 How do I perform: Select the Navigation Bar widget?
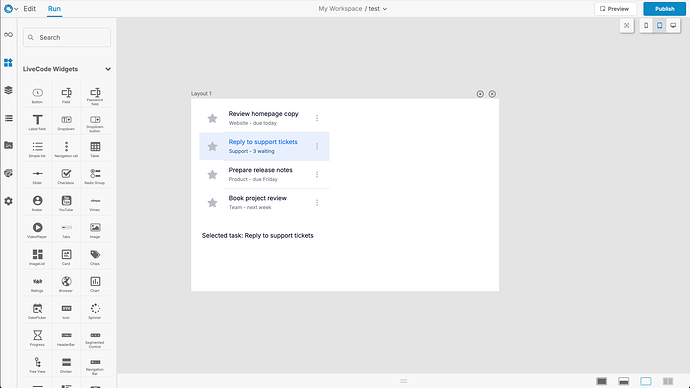(x=95, y=365)
